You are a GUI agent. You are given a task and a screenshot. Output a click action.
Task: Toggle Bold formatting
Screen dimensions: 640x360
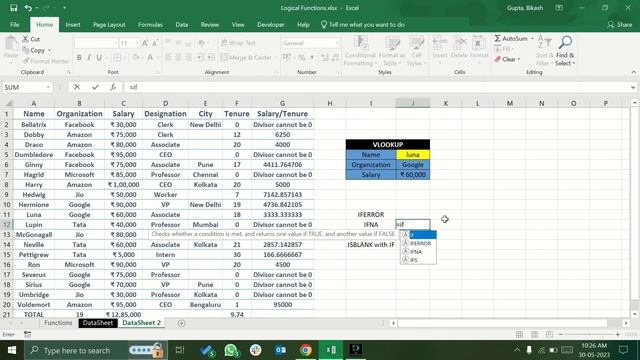coord(79,58)
